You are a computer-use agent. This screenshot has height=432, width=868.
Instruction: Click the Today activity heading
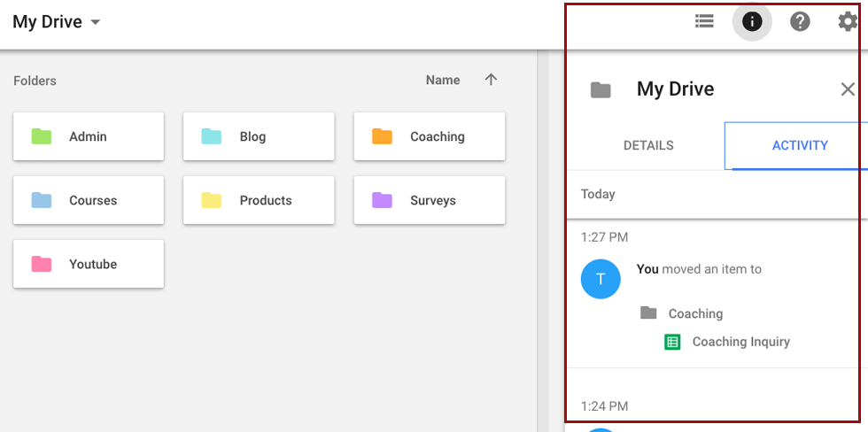[x=598, y=194]
